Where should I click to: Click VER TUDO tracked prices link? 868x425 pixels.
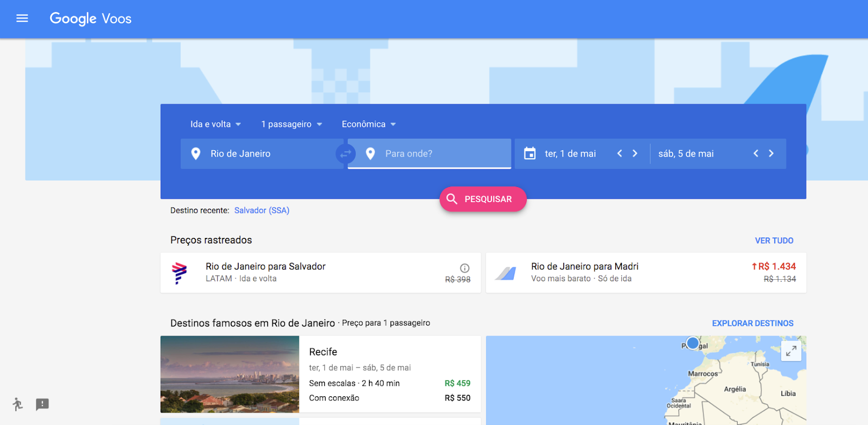(774, 241)
